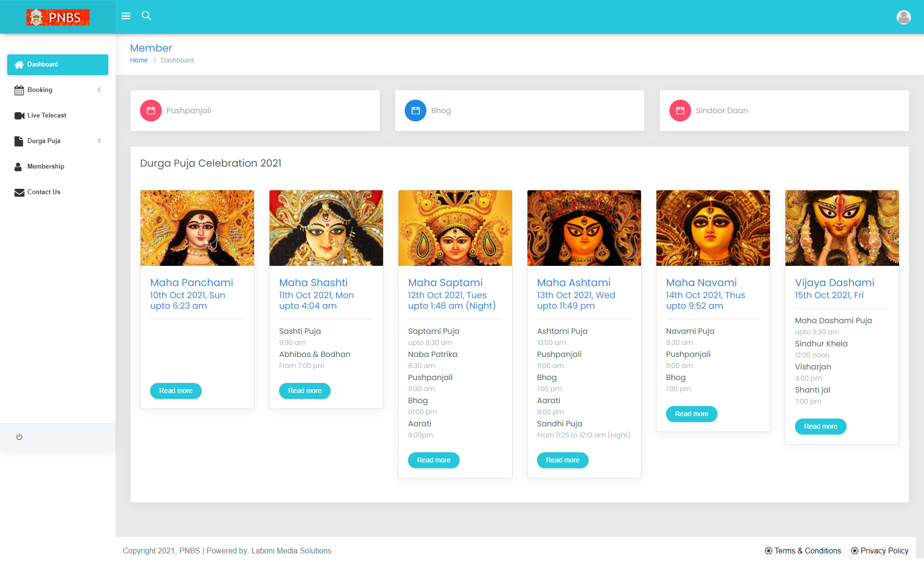Viewport: 924px width, 565px height.
Task: Select Dashboard in the sidebar
Action: point(58,65)
